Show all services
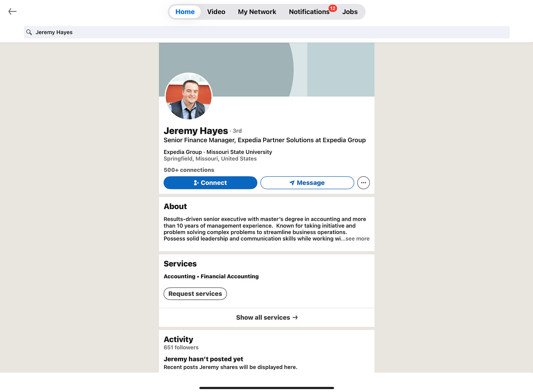Viewport: 533px width, 392px height. click(266, 317)
